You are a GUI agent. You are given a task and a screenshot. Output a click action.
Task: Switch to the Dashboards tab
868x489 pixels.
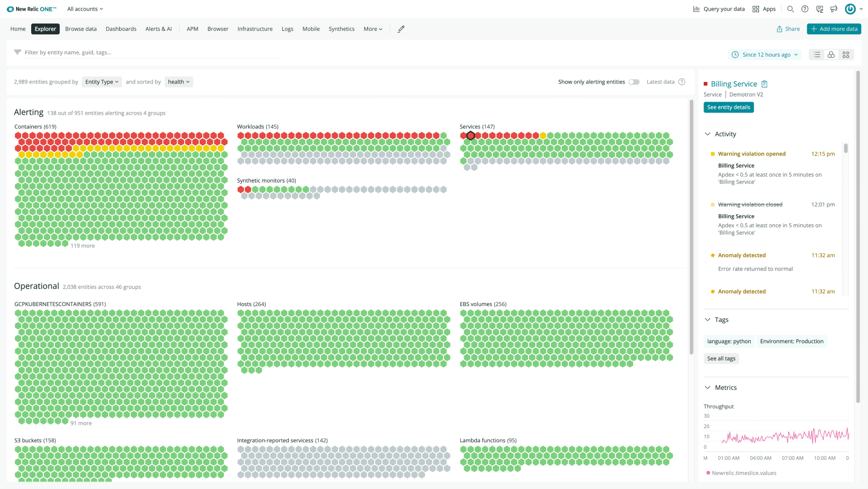121,29
